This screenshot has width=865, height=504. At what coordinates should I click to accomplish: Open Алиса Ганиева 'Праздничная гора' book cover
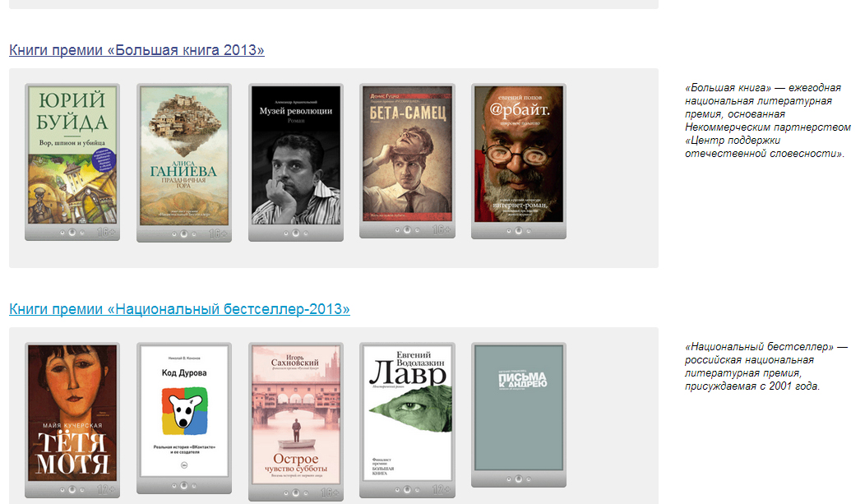(184, 163)
